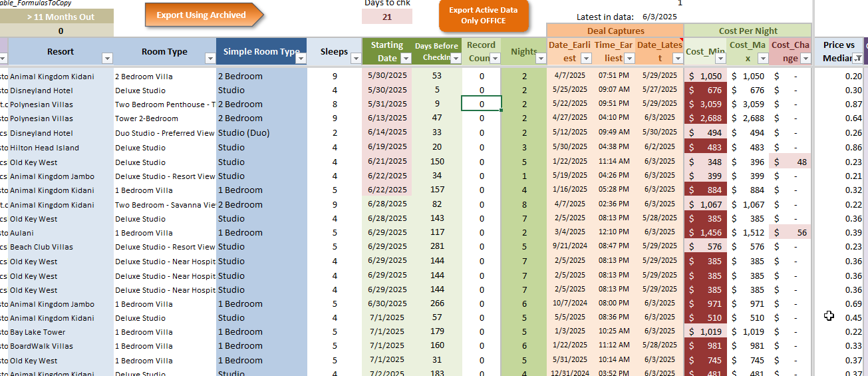
Task: Click Export Active Data Only OFFICE button
Action: 484,16
